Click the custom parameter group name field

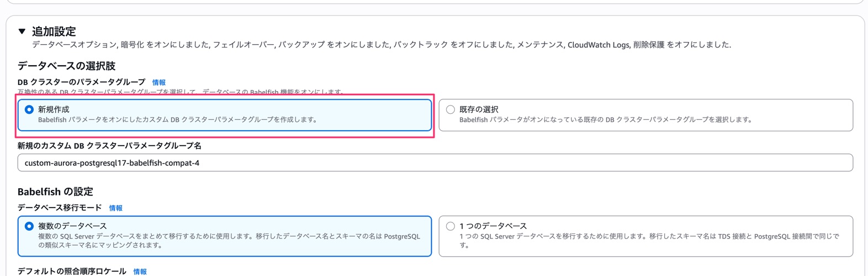[435, 163]
